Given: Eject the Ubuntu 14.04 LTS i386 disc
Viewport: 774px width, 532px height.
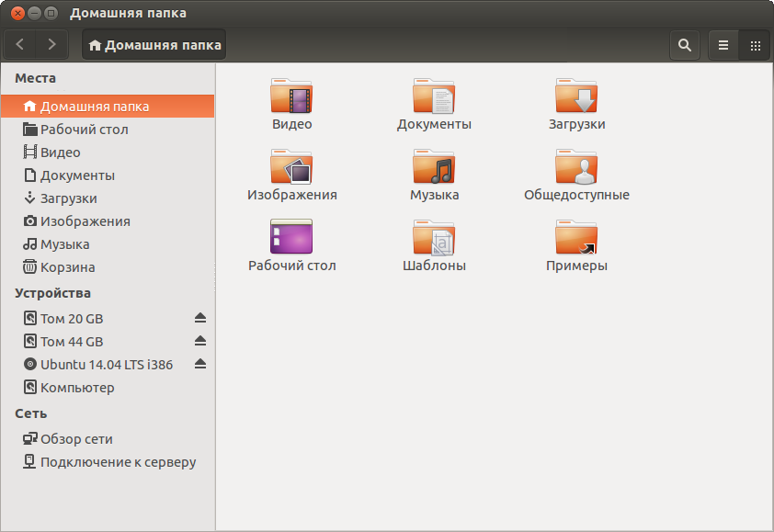Looking at the screenshot, I should 199,364.
